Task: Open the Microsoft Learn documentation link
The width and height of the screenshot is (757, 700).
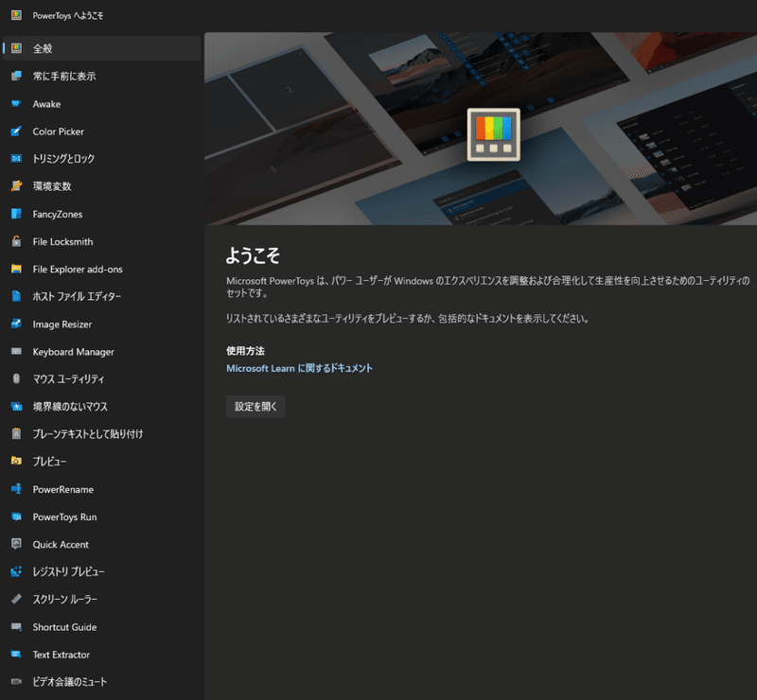Action: [x=300, y=369]
